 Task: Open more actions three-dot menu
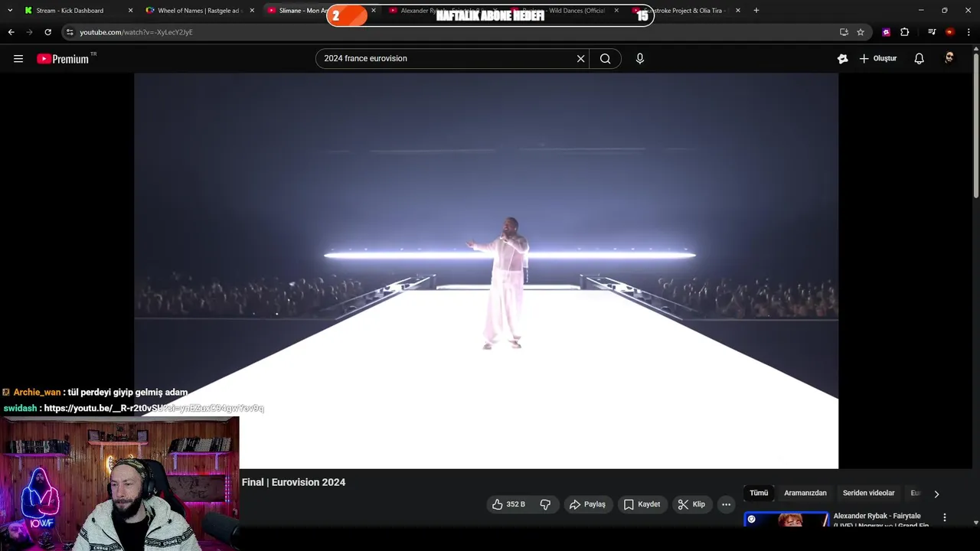click(x=726, y=504)
